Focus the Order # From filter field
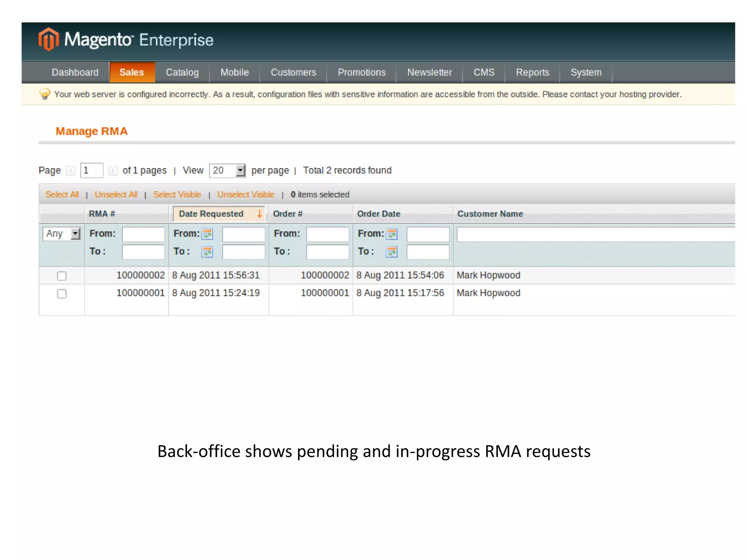Viewport: 747px width, 560px height. (328, 234)
